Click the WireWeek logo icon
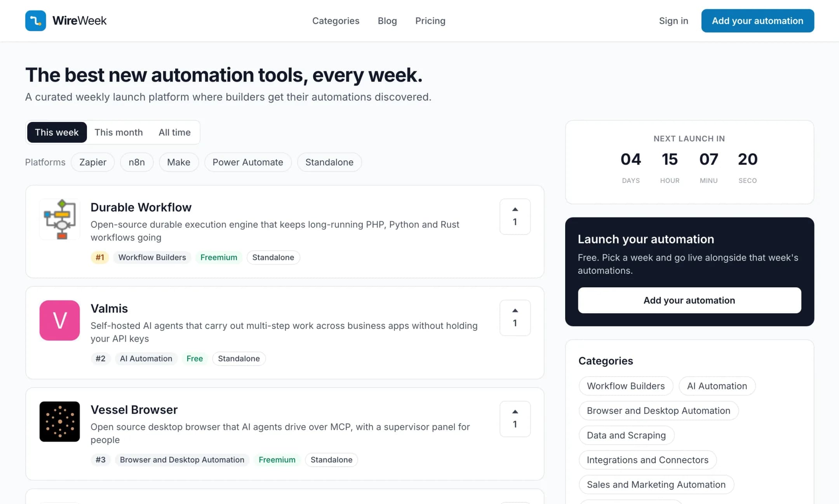This screenshot has width=839, height=504. point(35,21)
